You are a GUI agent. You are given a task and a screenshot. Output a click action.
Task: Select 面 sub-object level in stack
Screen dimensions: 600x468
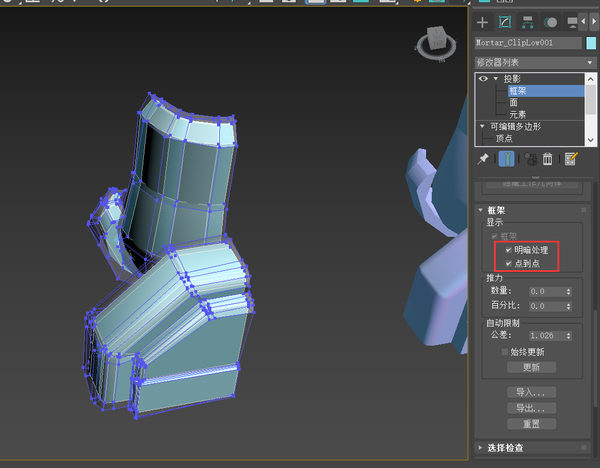click(x=514, y=103)
